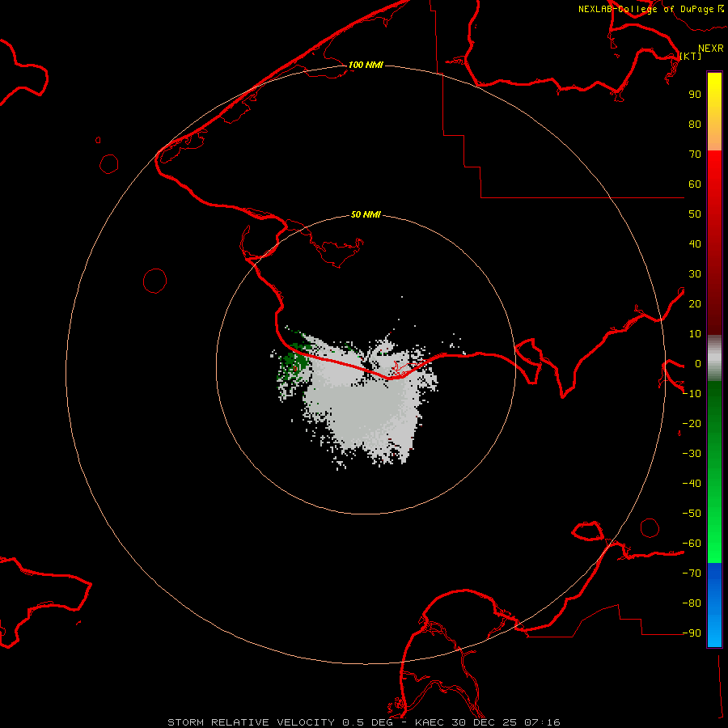Click the 10 value on velocity scale
The image size is (728, 728).
tap(695, 334)
